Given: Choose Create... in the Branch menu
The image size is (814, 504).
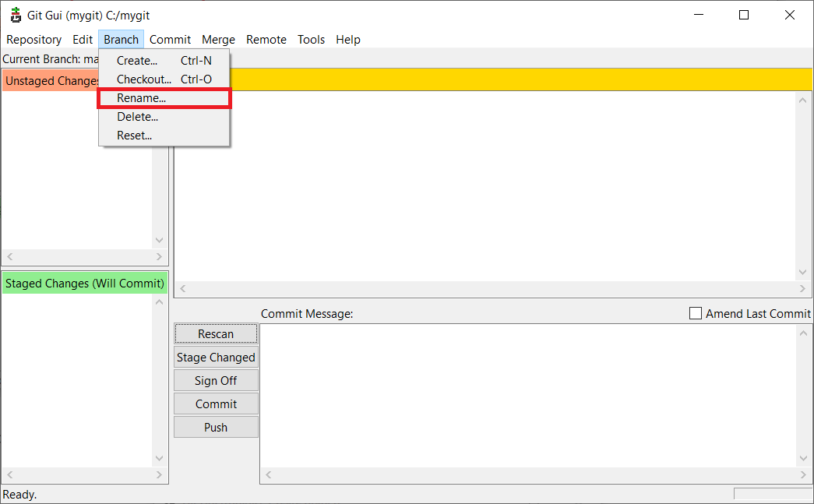Looking at the screenshot, I should point(137,61).
